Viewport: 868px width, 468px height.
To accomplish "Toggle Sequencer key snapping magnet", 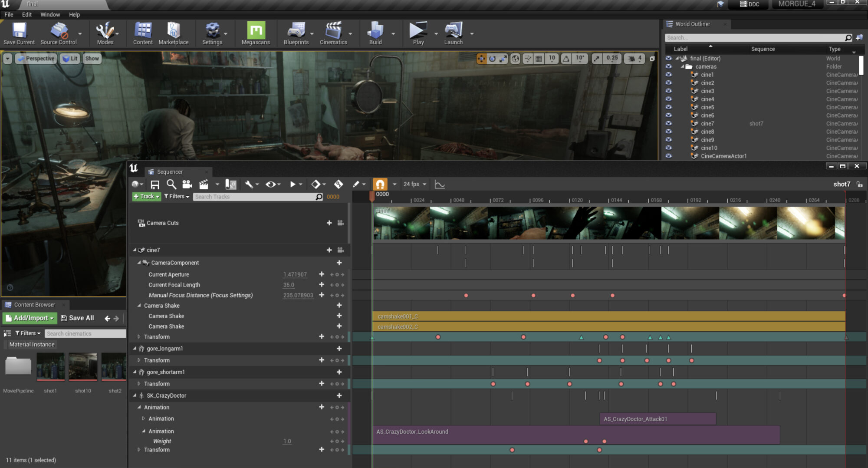I will tap(380, 185).
